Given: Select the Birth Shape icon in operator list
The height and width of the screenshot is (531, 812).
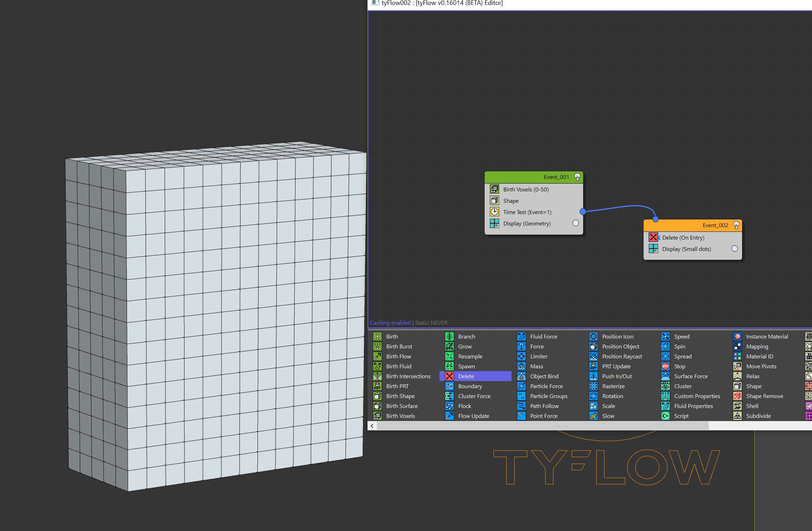Looking at the screenshot, I should click(x=377, y=396).
